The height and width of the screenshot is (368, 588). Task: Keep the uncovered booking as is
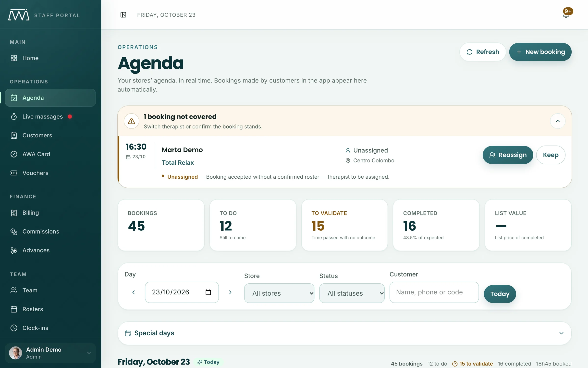click(x=551, y=155)
